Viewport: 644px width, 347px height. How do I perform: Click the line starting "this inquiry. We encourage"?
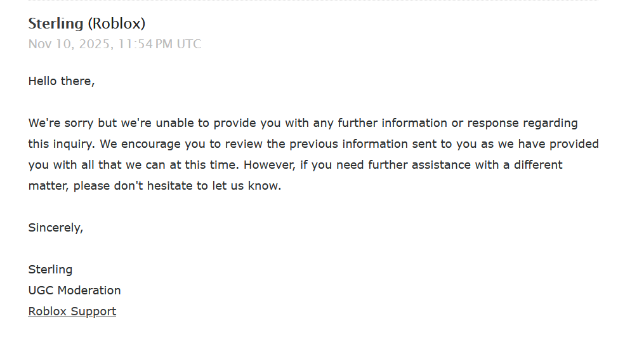[127, 144]
